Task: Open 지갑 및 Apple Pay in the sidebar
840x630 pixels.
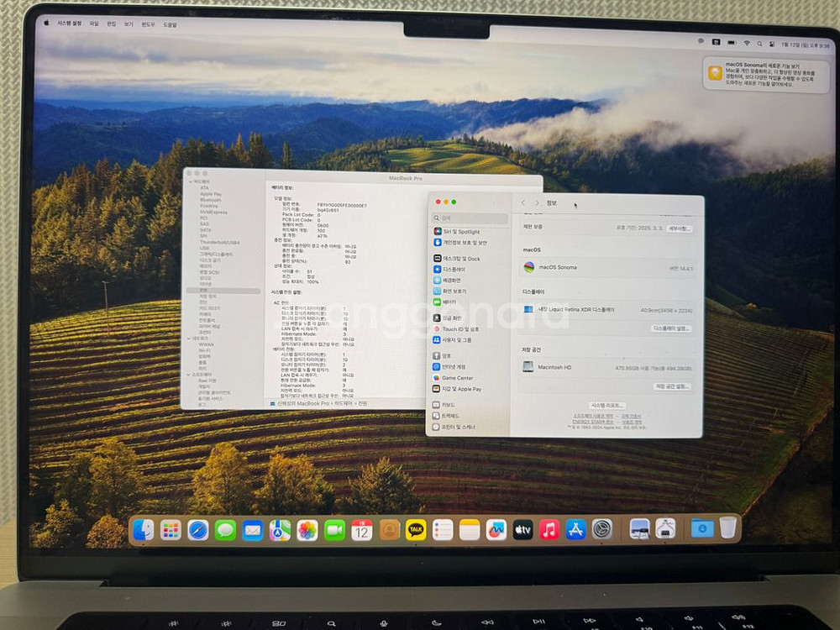Action: pos(458,389)
